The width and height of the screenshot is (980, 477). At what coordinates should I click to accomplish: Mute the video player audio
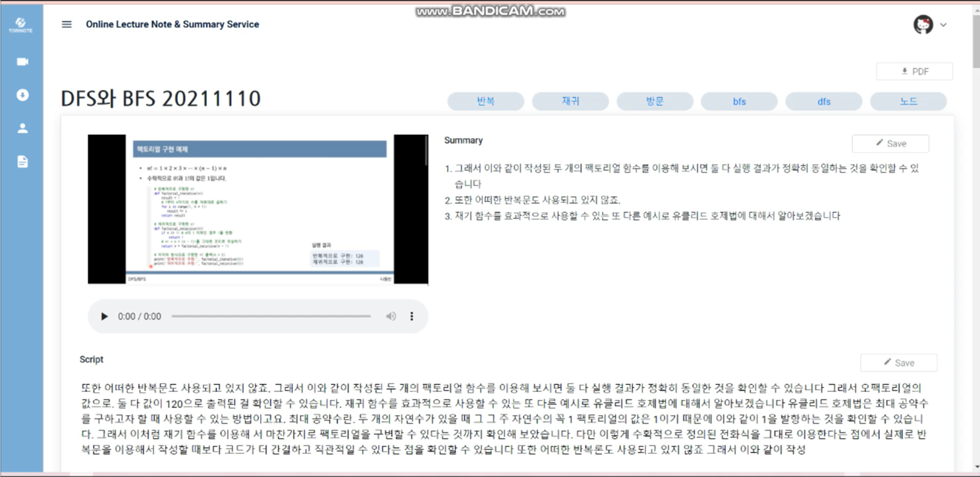(391, 316)
